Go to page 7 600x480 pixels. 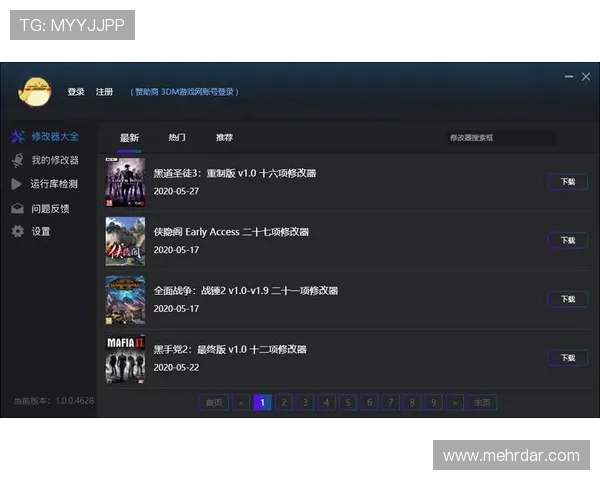coord(391,403)
